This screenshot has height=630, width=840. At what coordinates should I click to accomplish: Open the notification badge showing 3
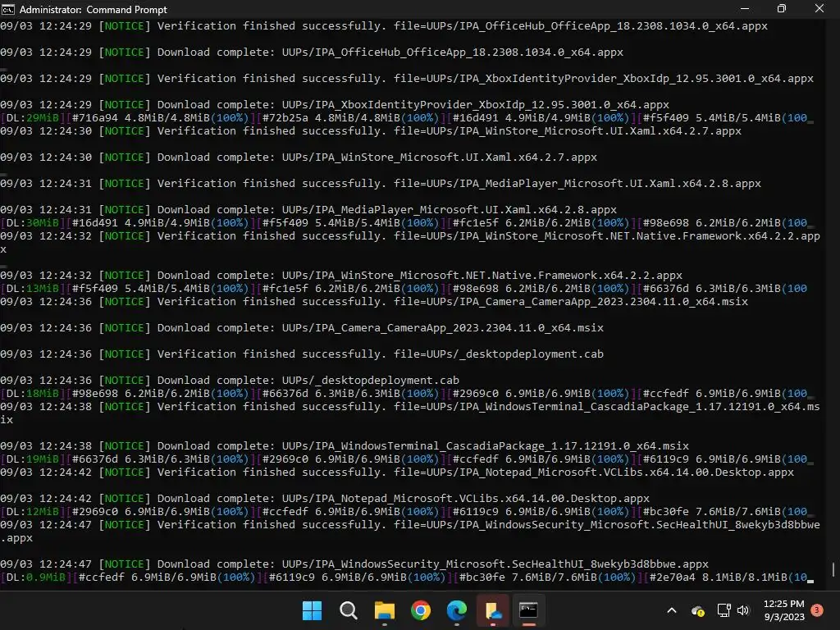pyautogui.click(x=817, y=609)
